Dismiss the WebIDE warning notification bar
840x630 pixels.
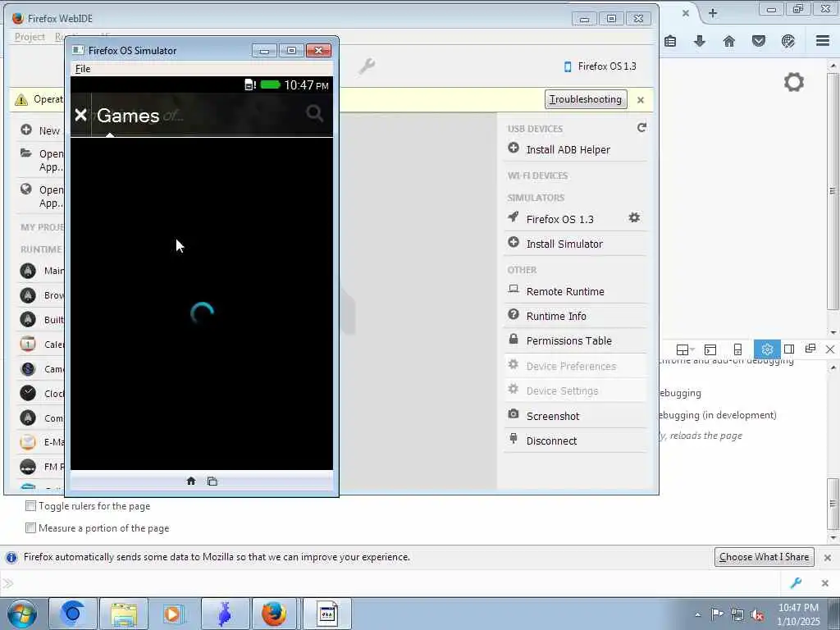[640, 99]
